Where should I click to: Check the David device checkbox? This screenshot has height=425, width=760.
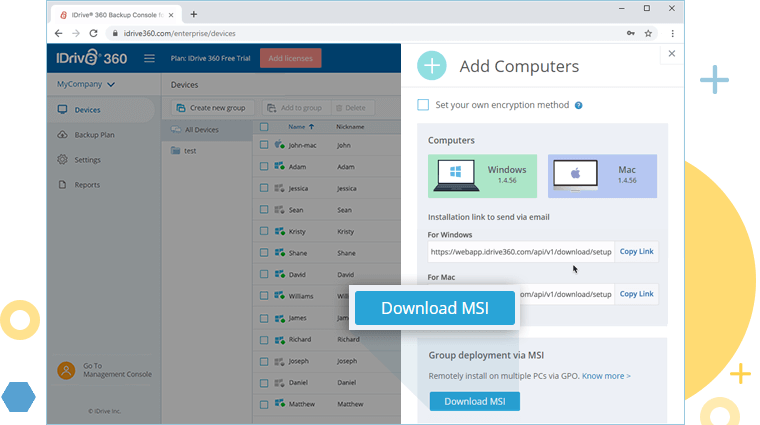coord(264,274)
